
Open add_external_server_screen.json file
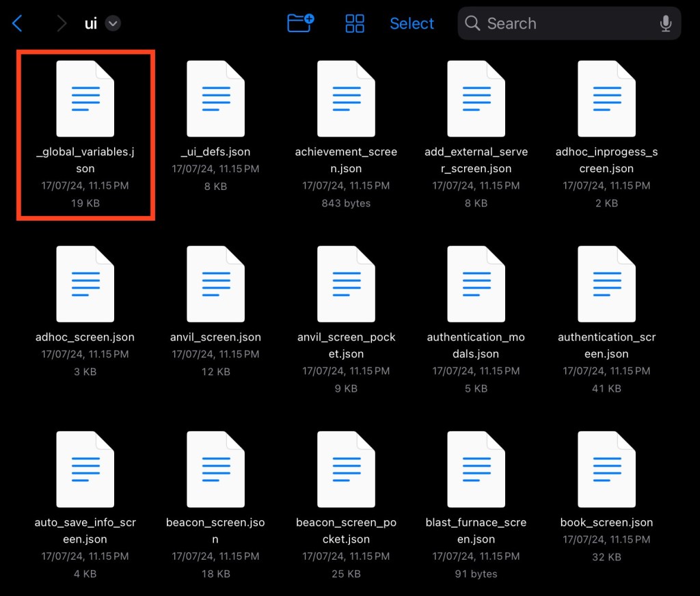[476, 99]
